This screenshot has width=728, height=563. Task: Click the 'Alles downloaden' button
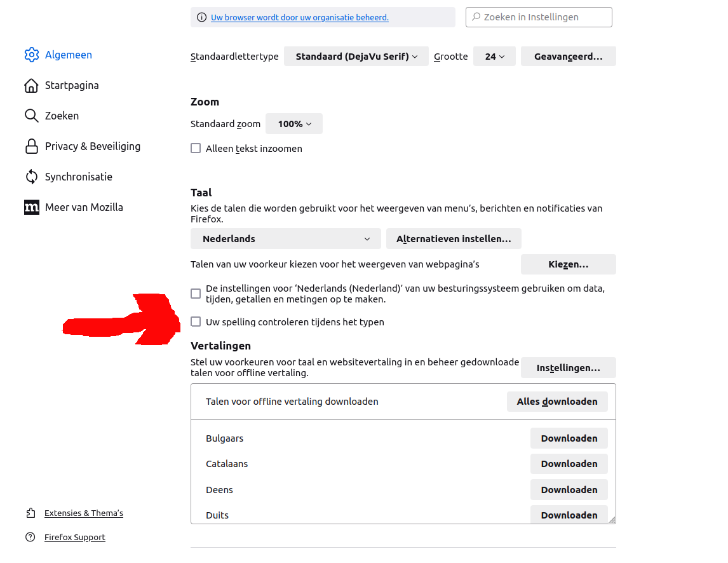click(x=557, y=402)
